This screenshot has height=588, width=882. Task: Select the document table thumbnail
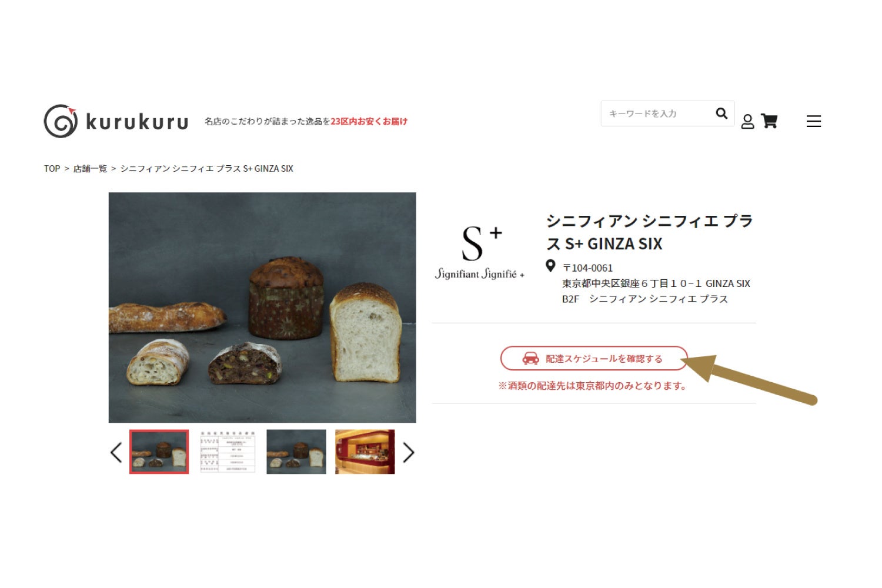(228, 452)
